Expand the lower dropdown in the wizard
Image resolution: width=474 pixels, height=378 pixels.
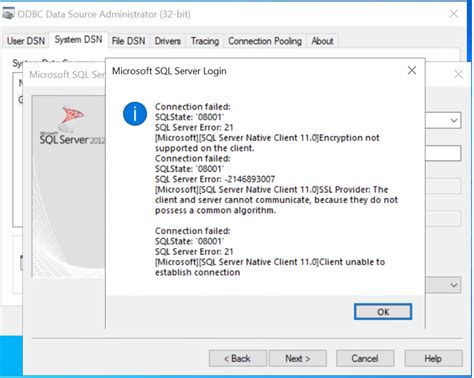click(x=454, y=285)
